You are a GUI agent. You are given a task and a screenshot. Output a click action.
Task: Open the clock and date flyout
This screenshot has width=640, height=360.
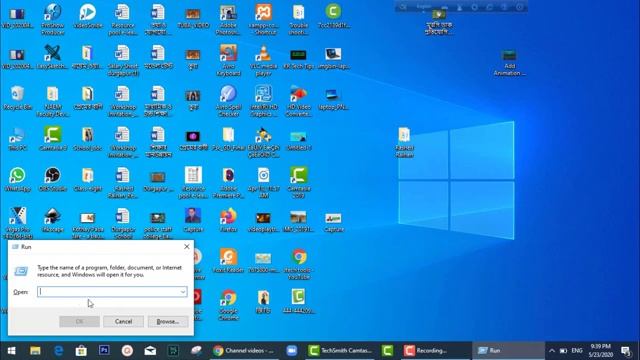click(600, 351)
